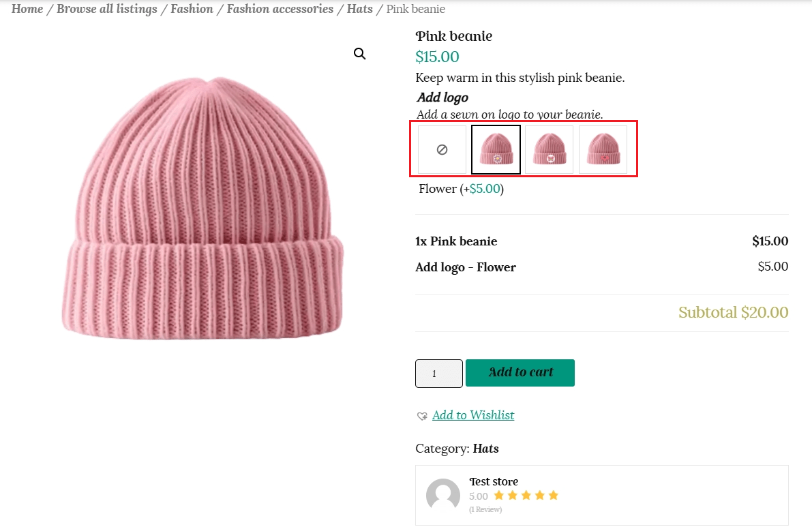The width and height of the screenshot is (812, 527).
Task: Click the large pink beanie product image
Action: [203, 208]
